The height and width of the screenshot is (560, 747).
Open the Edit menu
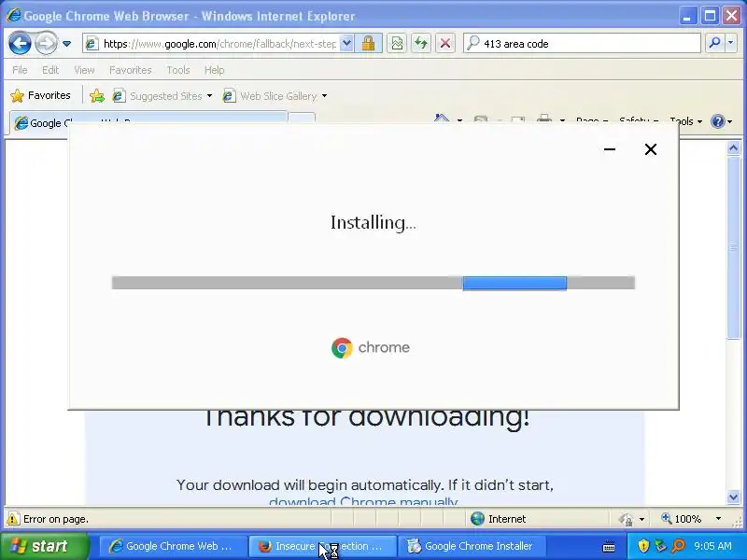click(50, 70)
